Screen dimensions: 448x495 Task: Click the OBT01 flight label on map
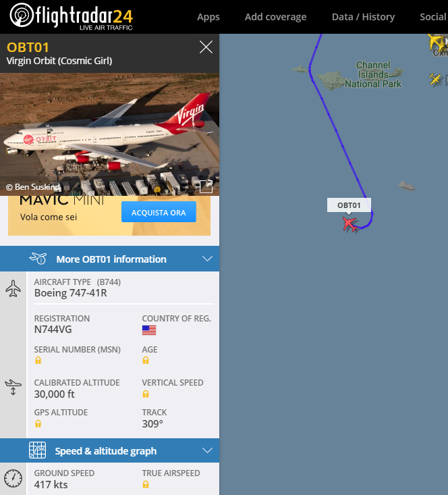coord(349,205)
